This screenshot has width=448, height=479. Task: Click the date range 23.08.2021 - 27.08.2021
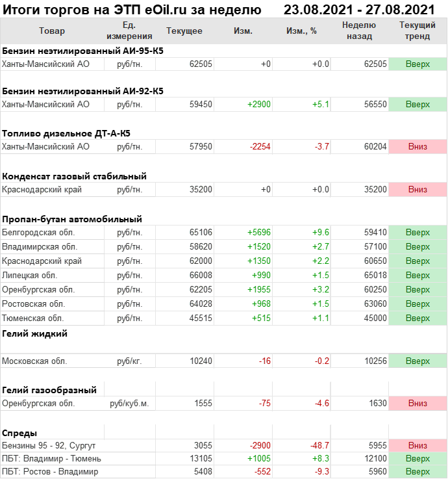tap(360, 10)
